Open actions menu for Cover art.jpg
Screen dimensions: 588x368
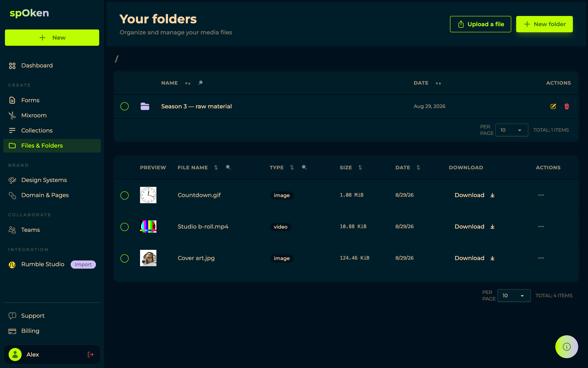tap(541, 258)
